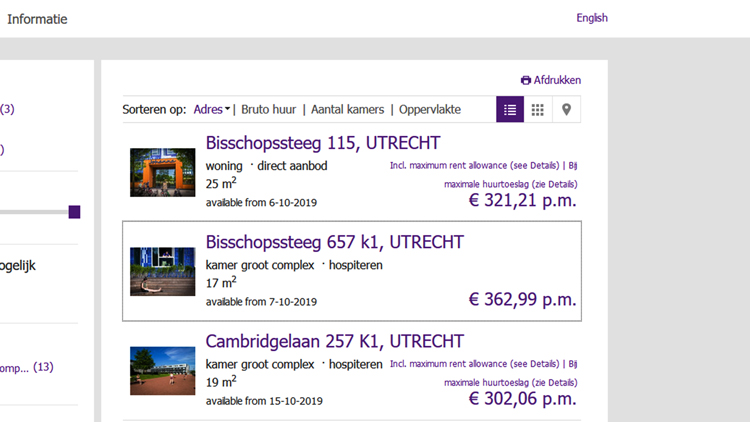Switch to list view icon

pos(510,110)
